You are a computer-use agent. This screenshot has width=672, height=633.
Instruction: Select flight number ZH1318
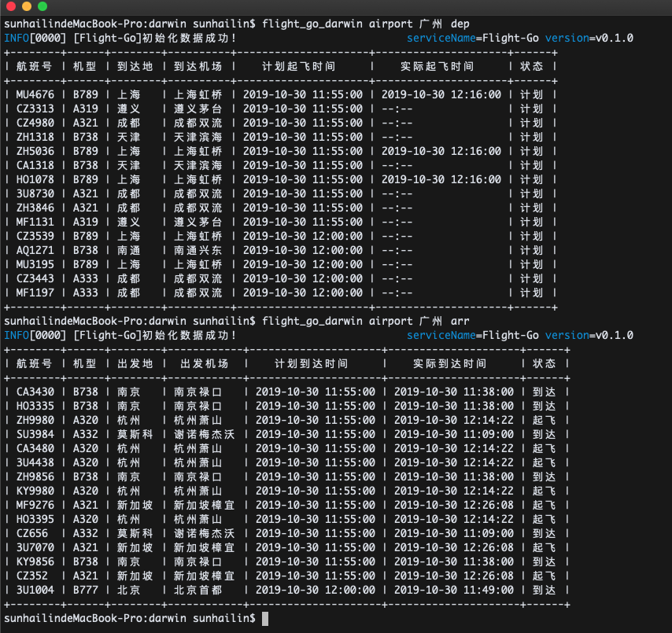(35, 137)
